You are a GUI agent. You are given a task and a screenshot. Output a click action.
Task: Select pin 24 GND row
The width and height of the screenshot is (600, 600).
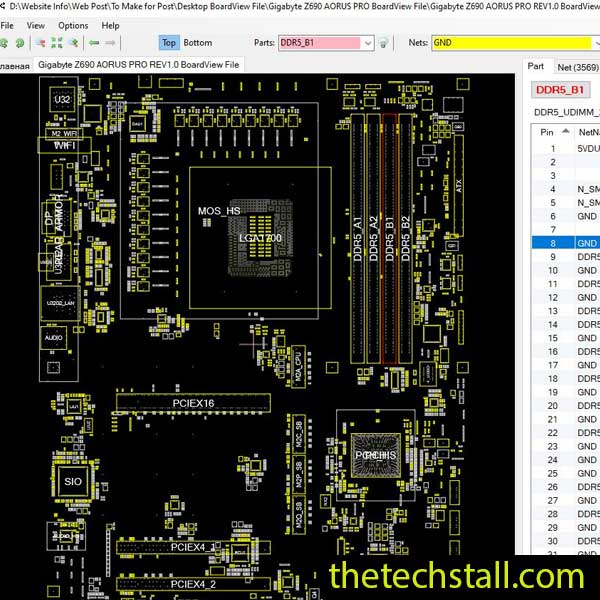tap(566, 460)
